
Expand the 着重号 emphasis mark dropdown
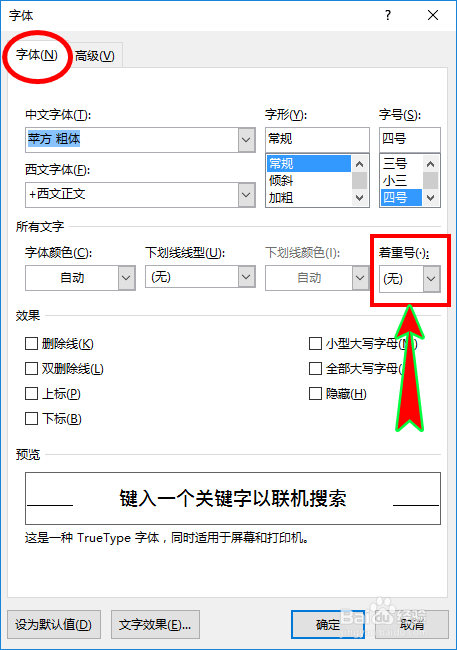coord(431,279)
